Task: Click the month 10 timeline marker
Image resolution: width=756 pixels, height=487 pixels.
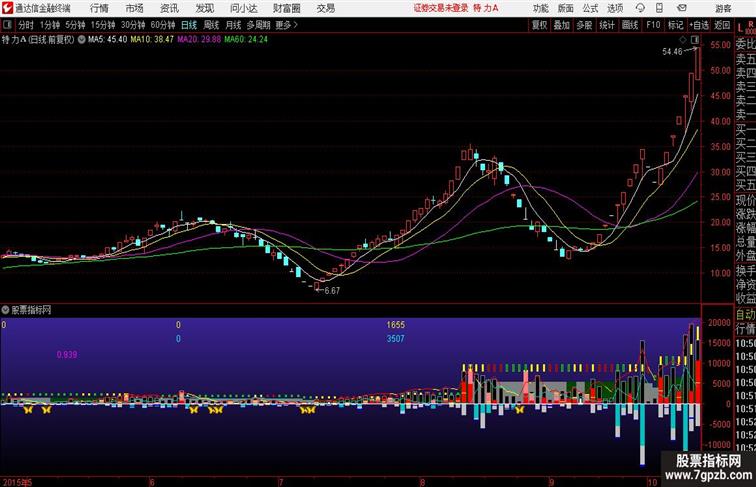Action: 652,482
